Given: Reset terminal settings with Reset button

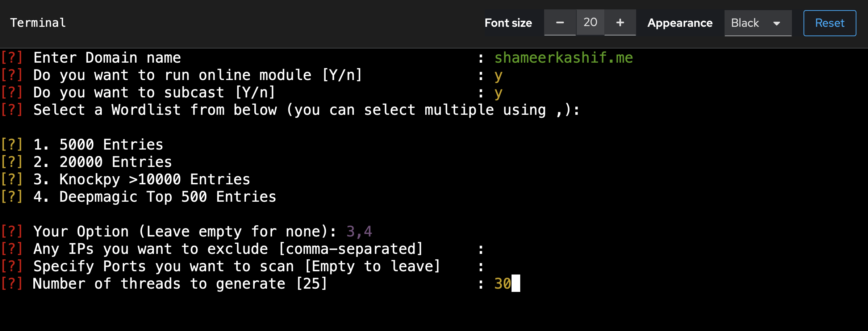Looking at the screenshot, I should [830, 23].
